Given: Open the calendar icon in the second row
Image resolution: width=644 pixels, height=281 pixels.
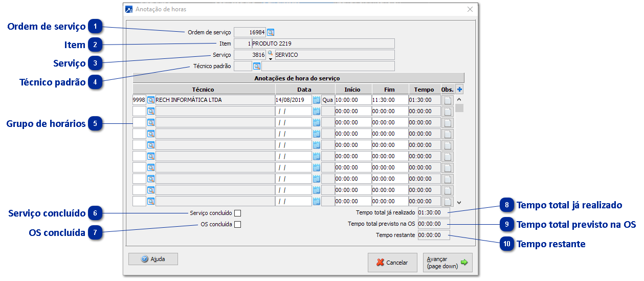Looking at the screenshot, I should [x=317, y=111].
